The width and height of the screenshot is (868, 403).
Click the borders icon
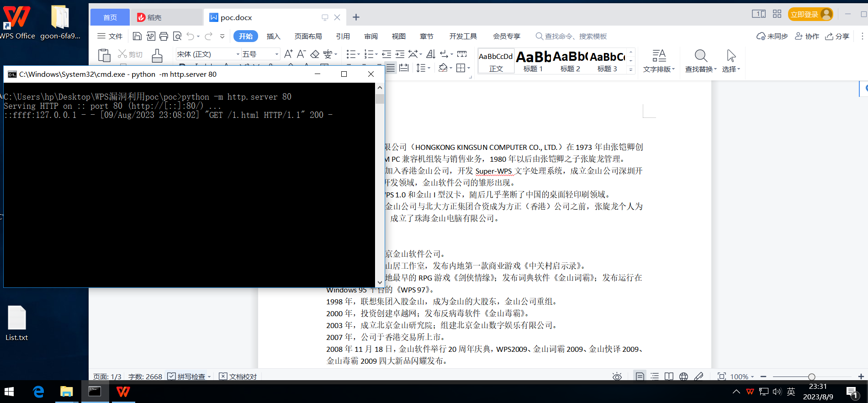pyautogui.click(x=460, y=68)
